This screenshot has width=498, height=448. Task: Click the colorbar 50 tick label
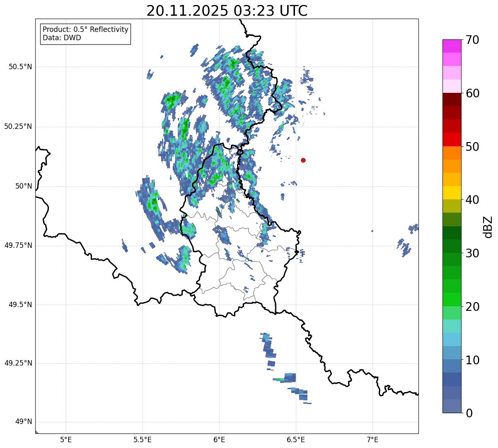coord(472,147)
